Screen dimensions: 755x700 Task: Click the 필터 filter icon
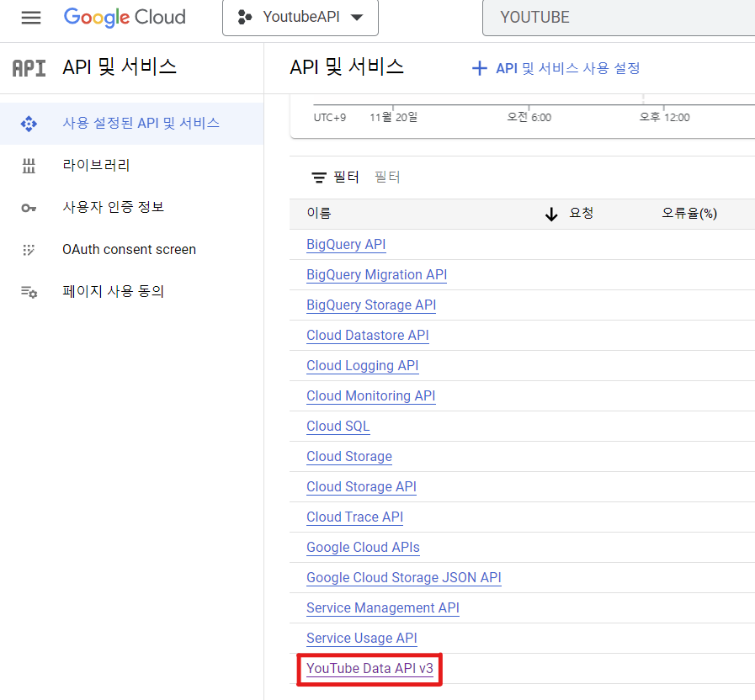[319, 178]
